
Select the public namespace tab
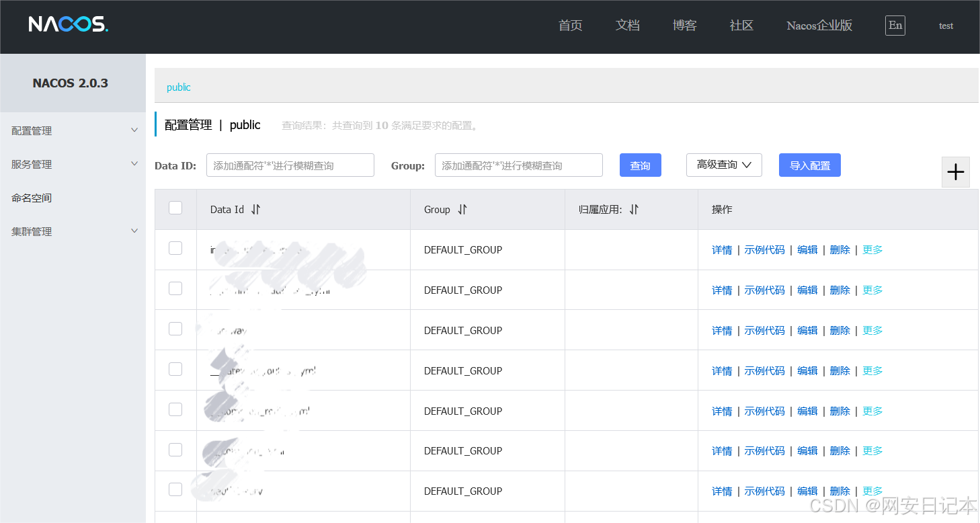(x=179, y=87)
